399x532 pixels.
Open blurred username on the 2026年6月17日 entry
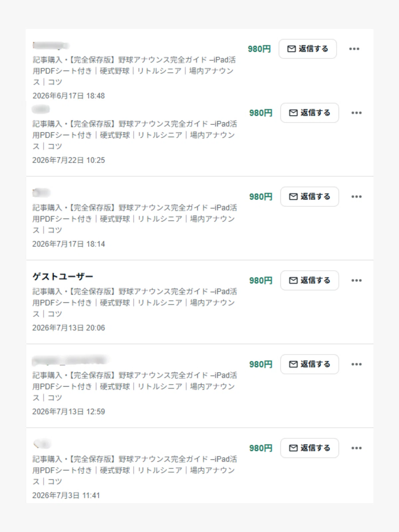click(x=51, y=45)
